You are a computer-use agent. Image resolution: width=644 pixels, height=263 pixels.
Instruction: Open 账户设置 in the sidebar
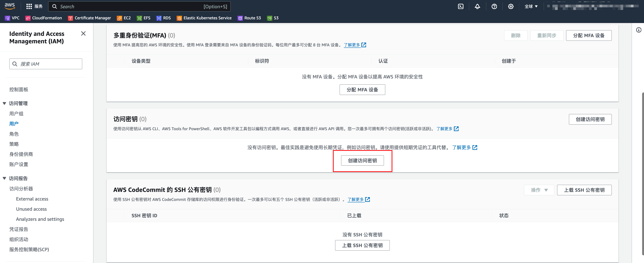(19, 164)
